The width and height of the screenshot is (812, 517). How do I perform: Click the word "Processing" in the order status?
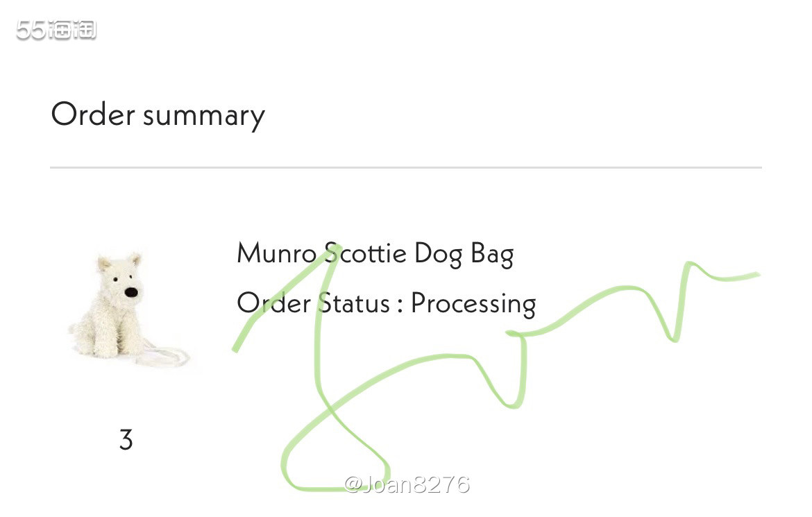pyautogui.click(x=473, y=304)
